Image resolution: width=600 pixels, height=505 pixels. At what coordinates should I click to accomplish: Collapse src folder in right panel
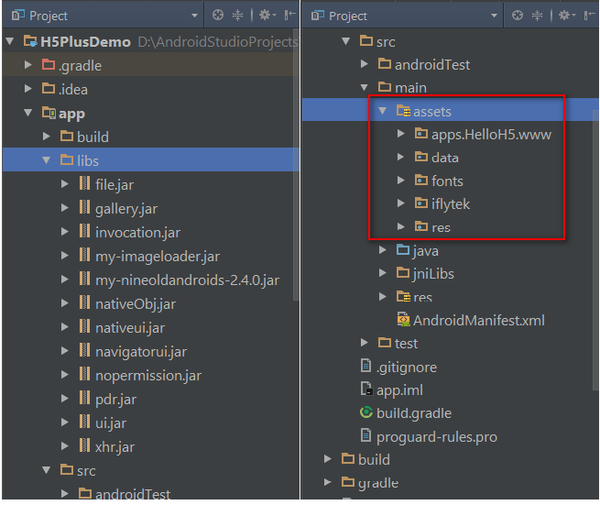point(346,41)
